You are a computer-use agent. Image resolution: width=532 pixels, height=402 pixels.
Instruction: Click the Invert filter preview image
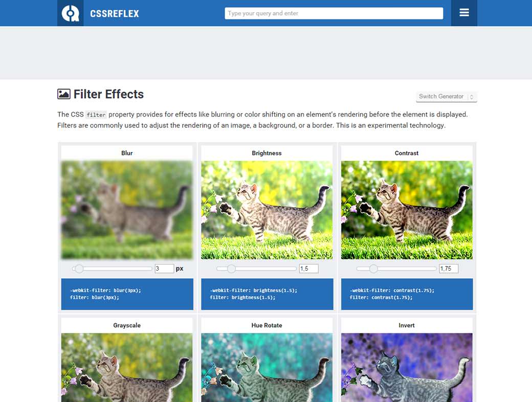click(x=406, y=367)
